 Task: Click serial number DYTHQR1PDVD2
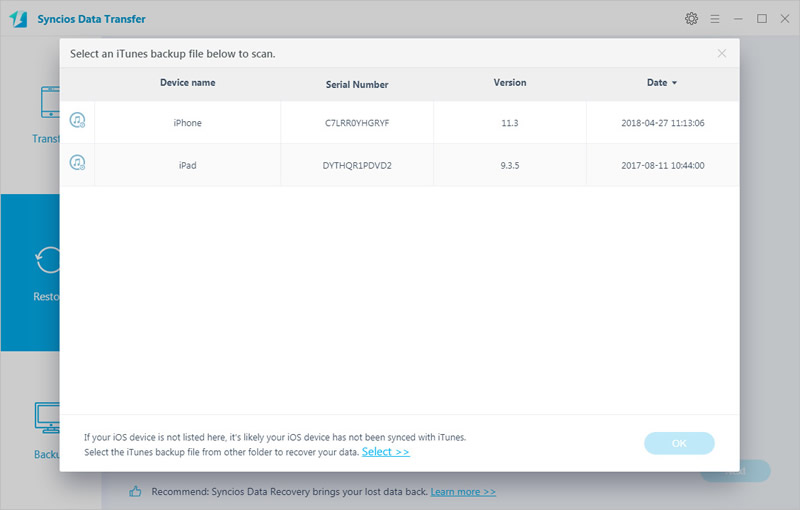coord(357,165)
